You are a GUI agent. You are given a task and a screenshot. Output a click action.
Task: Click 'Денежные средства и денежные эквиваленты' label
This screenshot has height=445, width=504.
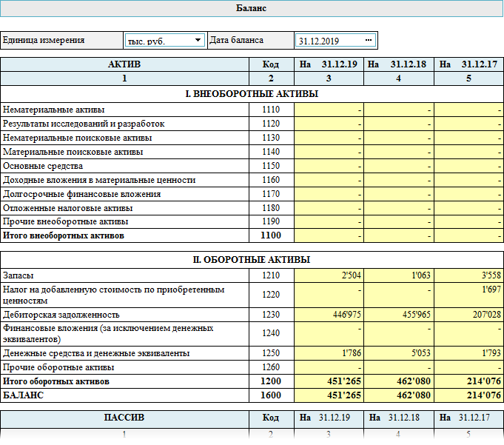pos(96,353)
